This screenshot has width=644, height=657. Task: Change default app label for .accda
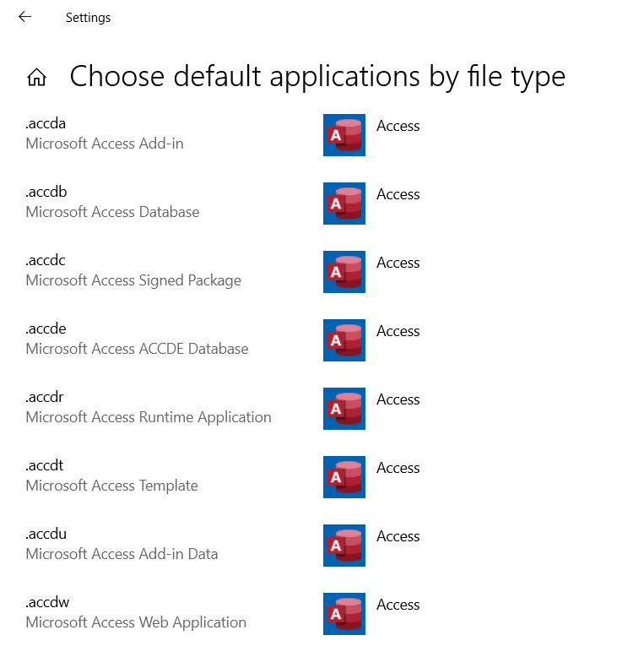pyautogui.click(x=398, y=126)
